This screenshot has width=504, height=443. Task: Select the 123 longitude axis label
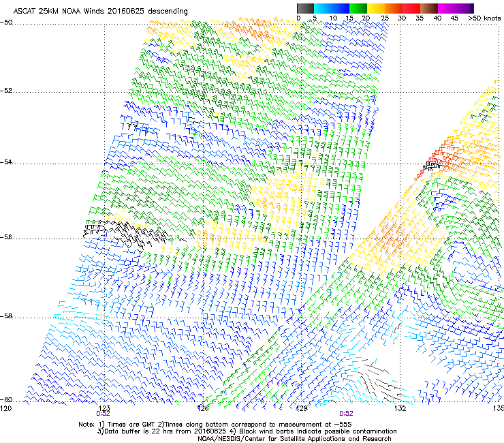104,408
